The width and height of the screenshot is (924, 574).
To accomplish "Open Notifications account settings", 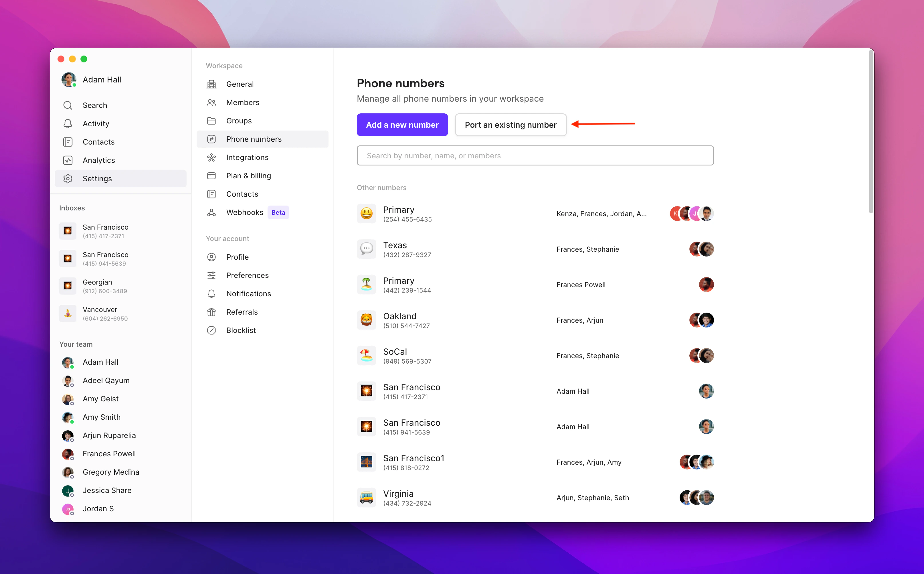I will point(248,294).
